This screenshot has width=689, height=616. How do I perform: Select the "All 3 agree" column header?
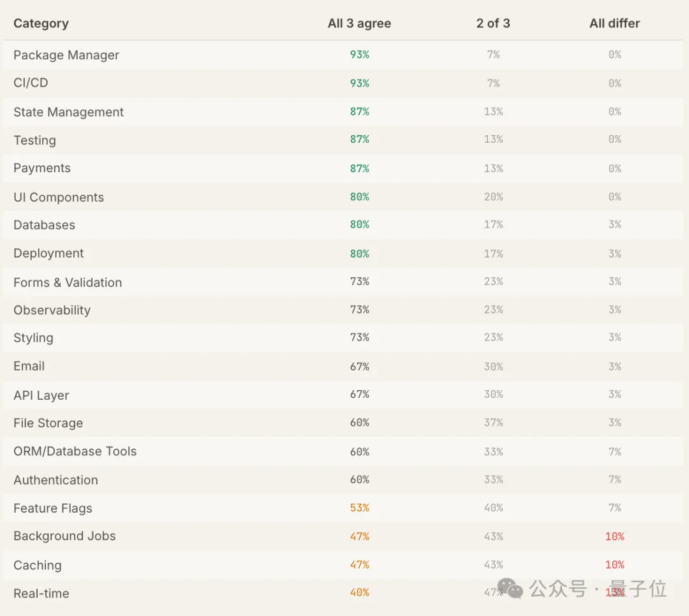359,24
